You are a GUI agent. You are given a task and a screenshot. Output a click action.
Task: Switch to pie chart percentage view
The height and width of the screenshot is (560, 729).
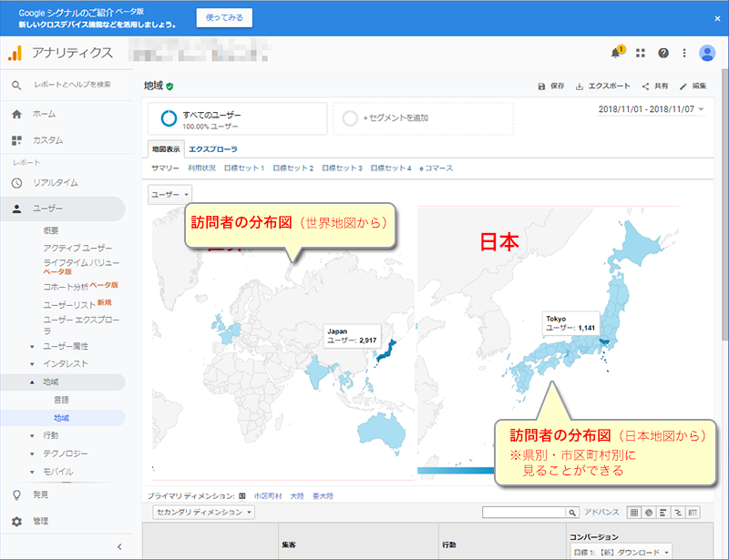click(x=649, y=513)
